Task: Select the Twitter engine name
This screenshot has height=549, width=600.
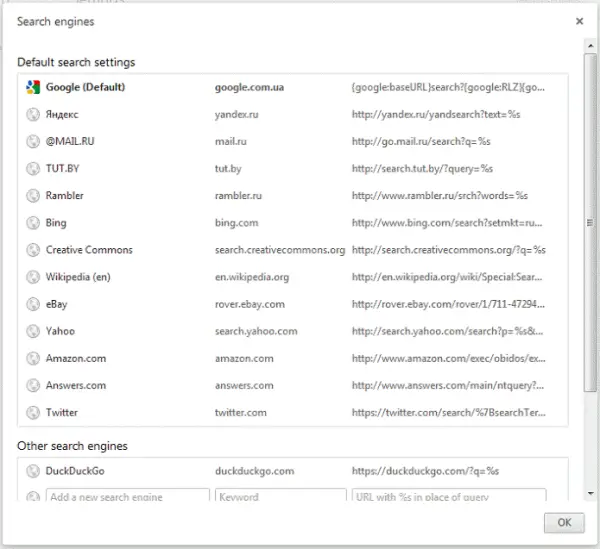Action: [x=62, y=412]
